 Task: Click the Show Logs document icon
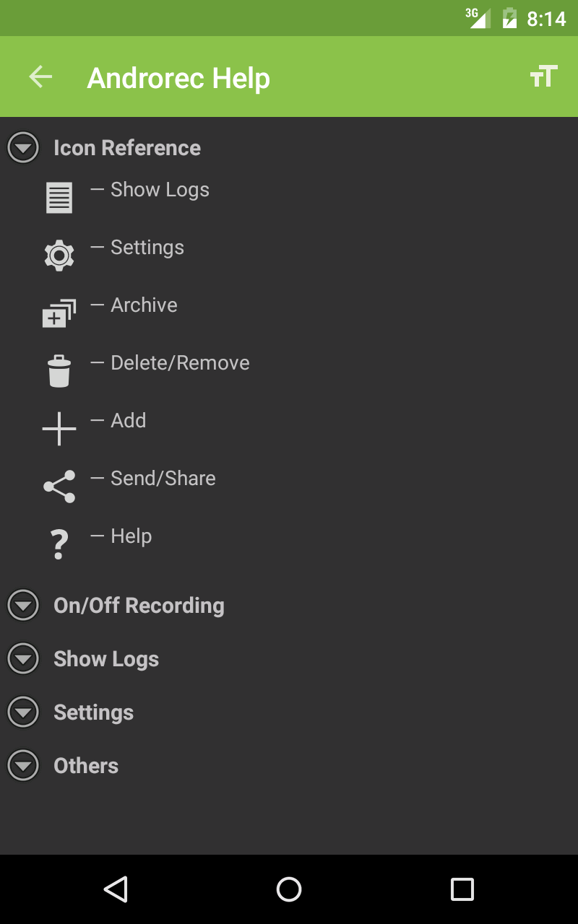click(59, 198)
